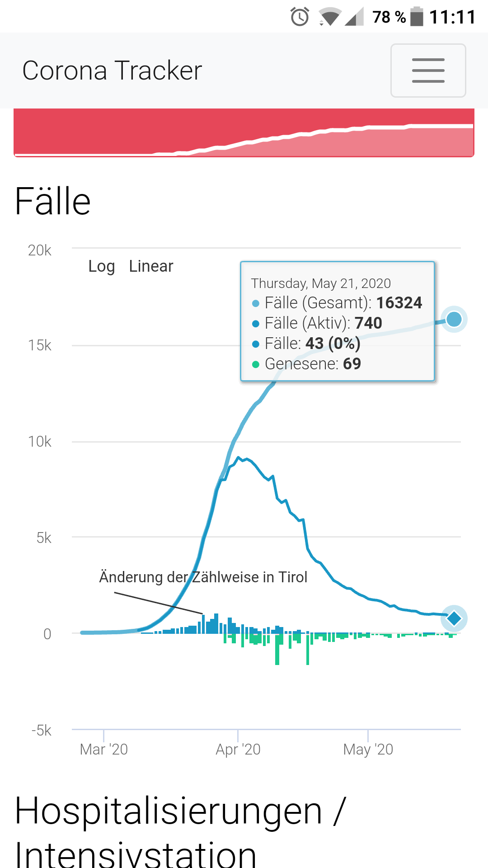Click the Fälle (Gesamt) end-of-line circle marker

coord(454,319)
